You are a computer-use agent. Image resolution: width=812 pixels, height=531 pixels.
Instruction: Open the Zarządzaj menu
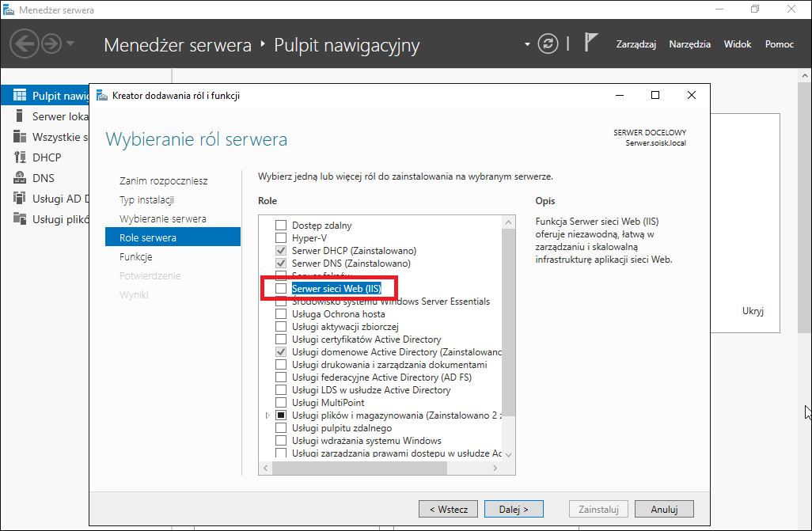click(x=636, y=44)
